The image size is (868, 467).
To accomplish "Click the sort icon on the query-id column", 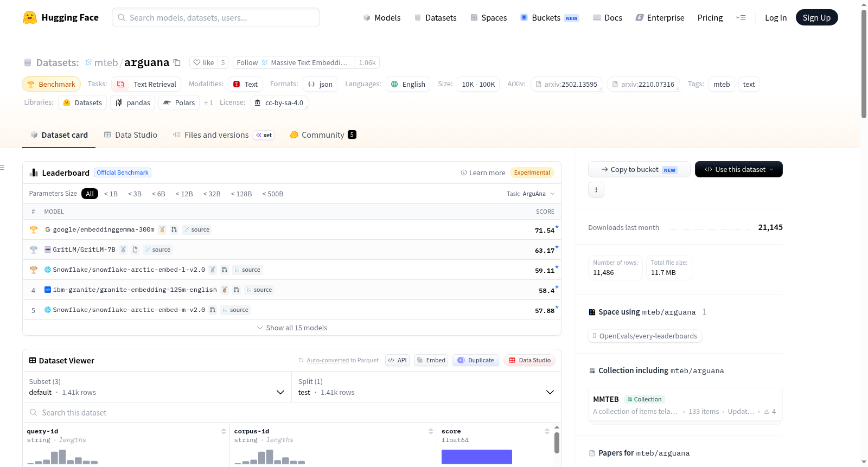I will click(x=224, y=431).
